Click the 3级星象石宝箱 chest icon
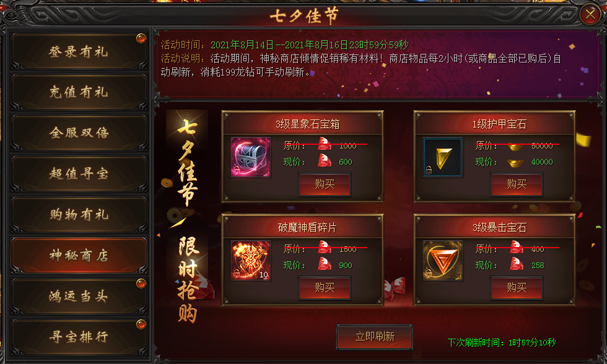Screen dimensions: 607x364 point(250,157)
